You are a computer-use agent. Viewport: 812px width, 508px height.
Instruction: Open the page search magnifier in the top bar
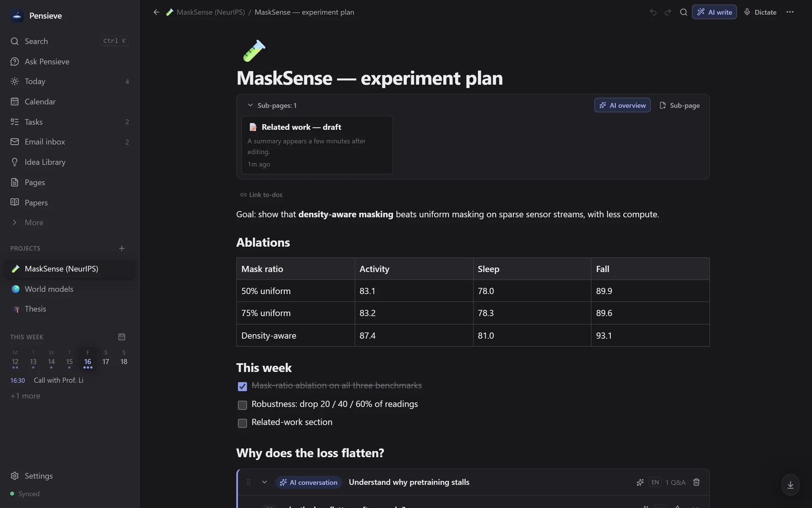[683, 12]
